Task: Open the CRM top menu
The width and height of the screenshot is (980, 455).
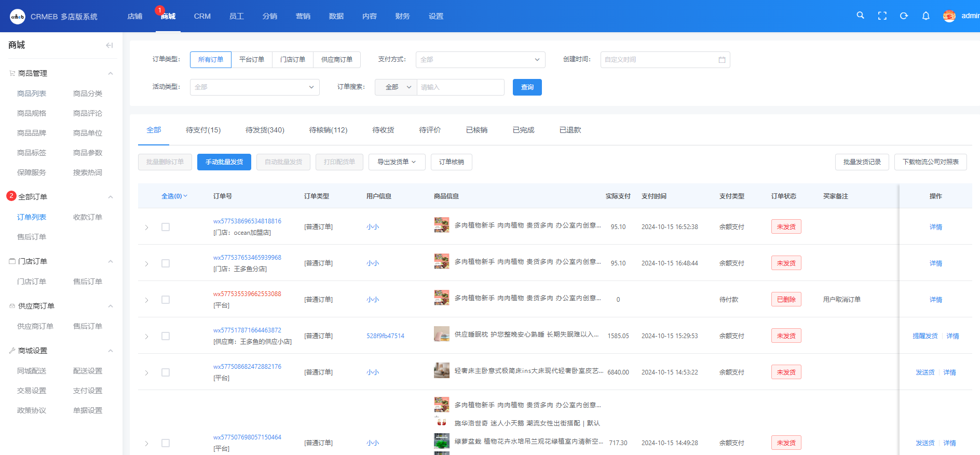Action: click(202, 16)
